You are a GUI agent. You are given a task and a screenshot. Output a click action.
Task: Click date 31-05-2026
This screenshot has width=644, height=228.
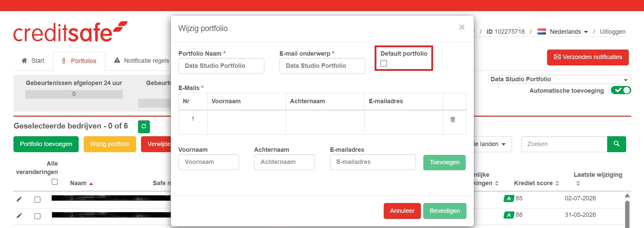580,215
